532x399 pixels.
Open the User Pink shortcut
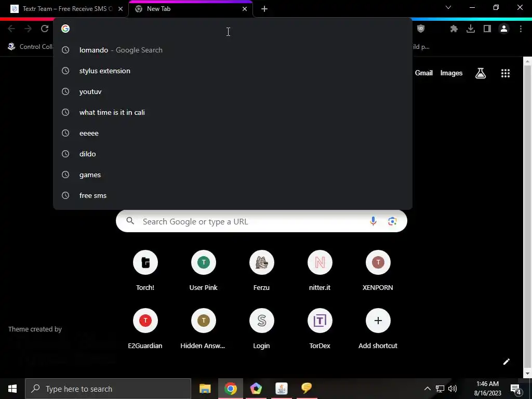[x=203, y=270]
